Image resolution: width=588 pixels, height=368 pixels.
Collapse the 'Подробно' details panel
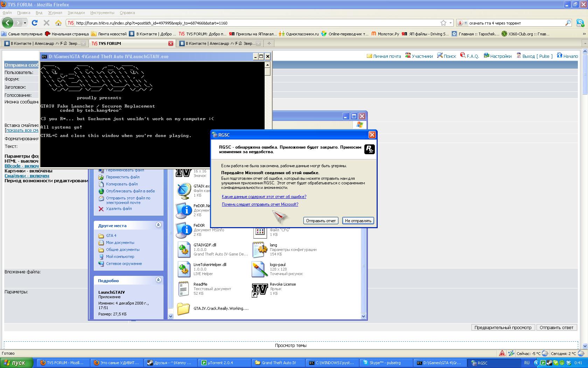point(158,280)
